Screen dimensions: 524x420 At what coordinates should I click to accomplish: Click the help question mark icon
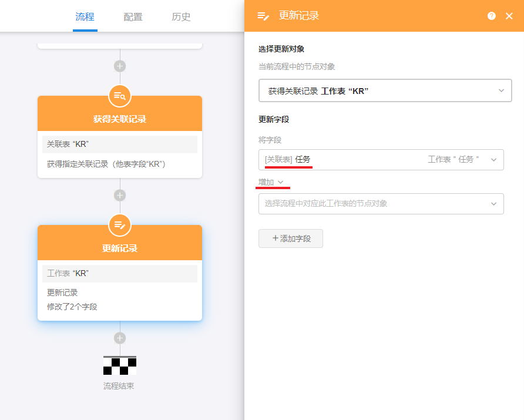(x=492, y=16)
